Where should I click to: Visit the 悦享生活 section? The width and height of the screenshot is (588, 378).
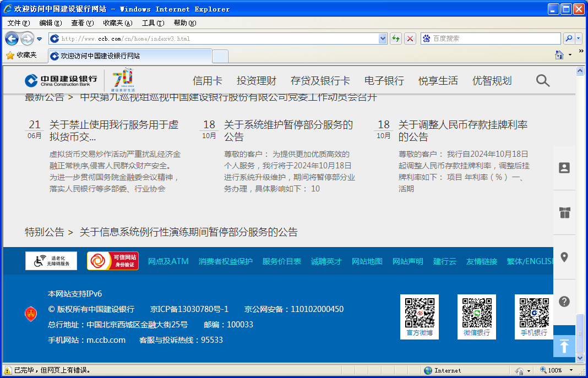click(438, 80)
